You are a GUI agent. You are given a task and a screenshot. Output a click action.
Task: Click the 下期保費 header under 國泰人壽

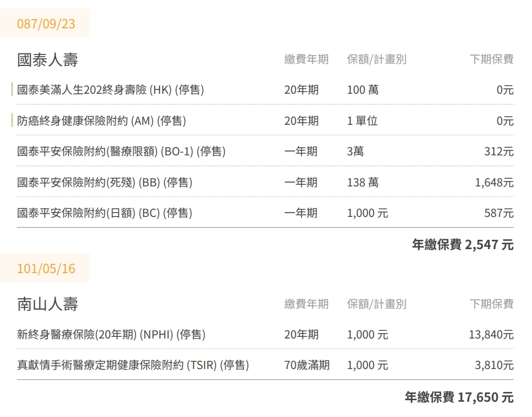pyautogui.click(x=492, y=59)
